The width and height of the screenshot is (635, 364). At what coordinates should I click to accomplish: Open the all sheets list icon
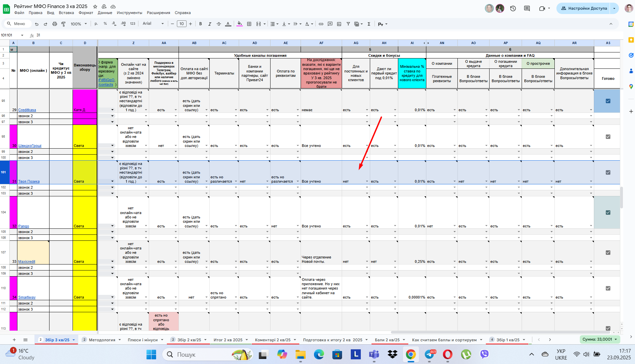click(x=25, y=340)
